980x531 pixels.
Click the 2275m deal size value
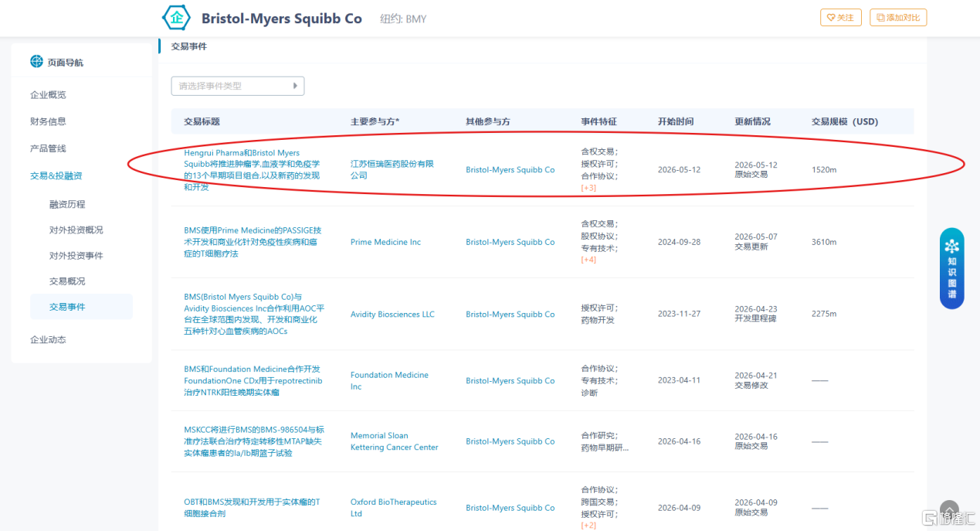point(824,315)
